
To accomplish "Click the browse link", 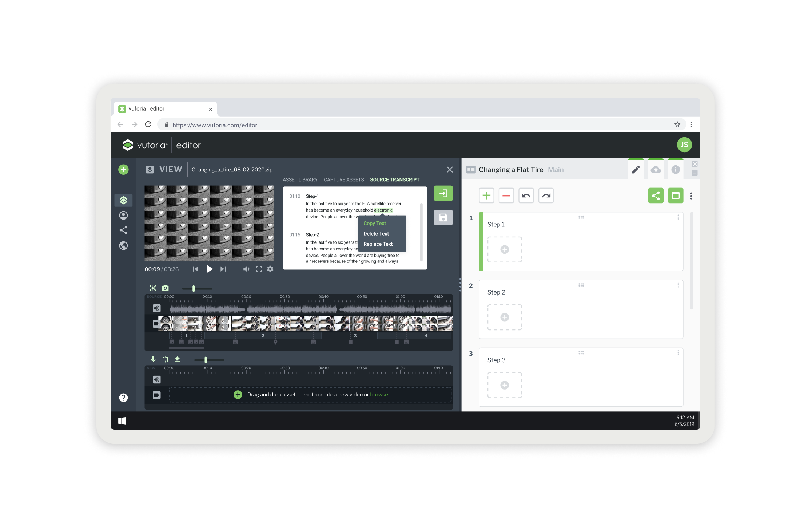I will click(379, 395).
